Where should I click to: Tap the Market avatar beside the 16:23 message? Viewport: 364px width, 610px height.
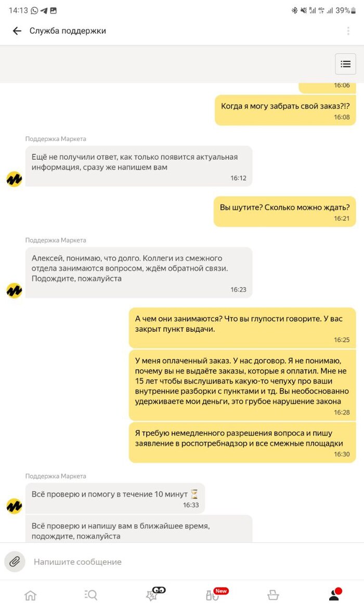coord(15,290)
